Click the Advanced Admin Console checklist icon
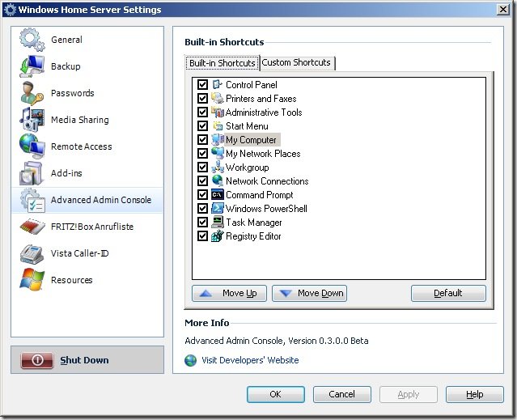 click(32, 200)
